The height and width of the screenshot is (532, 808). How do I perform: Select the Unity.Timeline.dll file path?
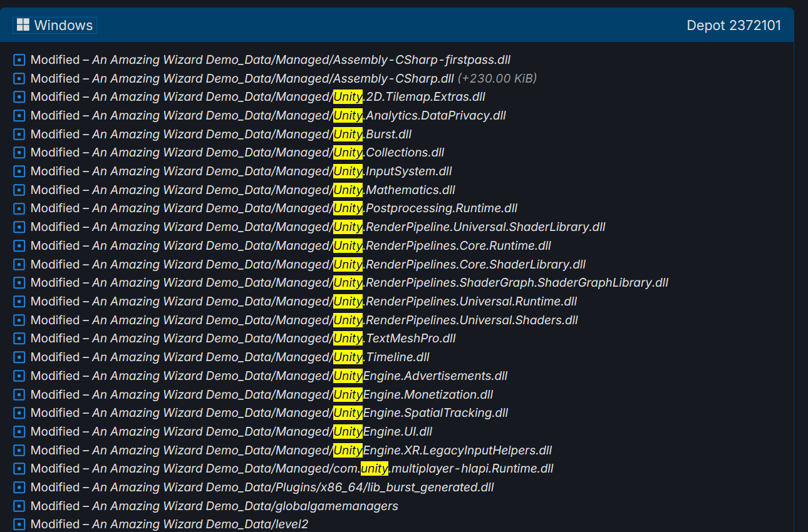[261, 357]
